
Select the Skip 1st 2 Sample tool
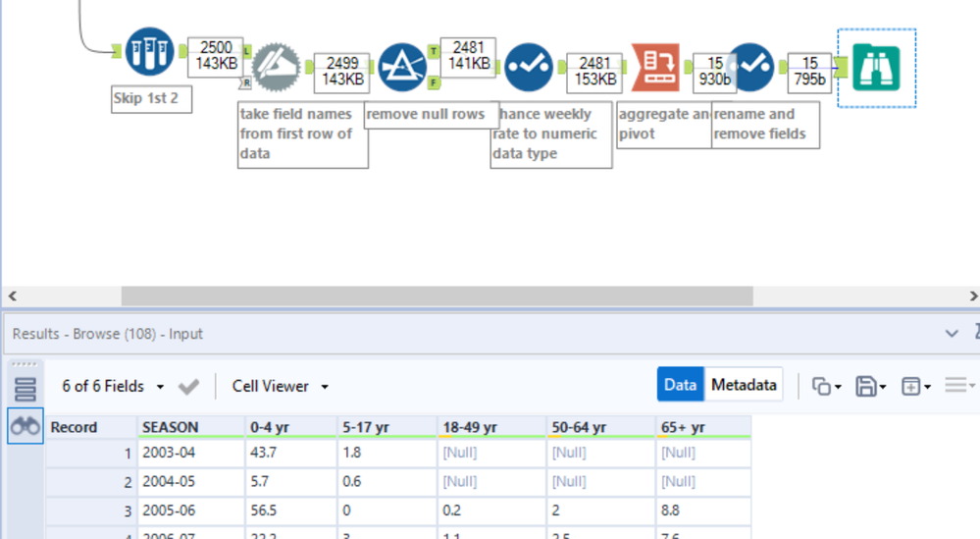[149, 51]
